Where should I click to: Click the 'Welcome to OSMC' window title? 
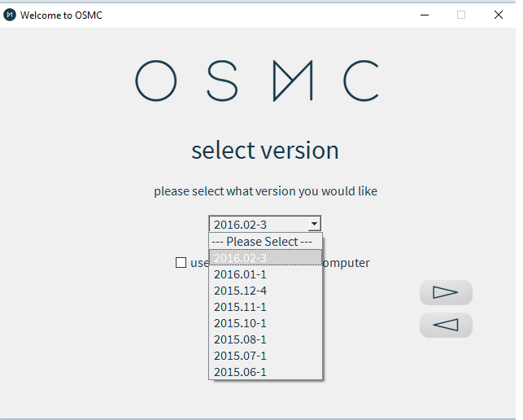pos(62,15)
